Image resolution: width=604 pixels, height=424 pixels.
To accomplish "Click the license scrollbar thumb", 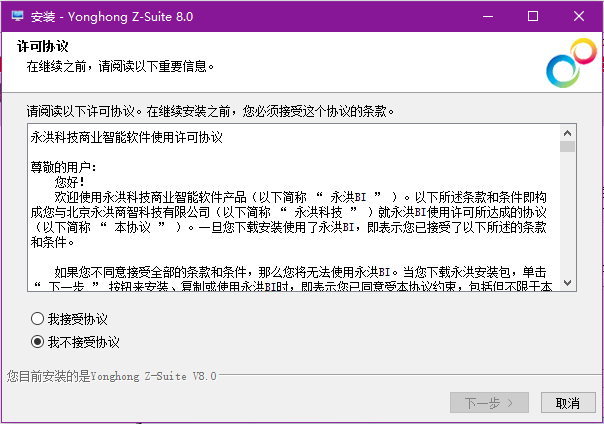I will 567,147.
